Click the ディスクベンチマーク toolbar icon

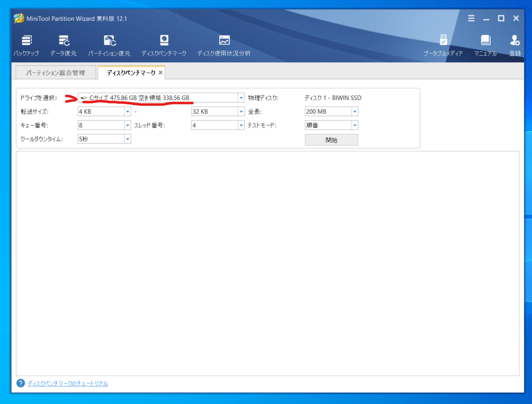coord(163,44)
